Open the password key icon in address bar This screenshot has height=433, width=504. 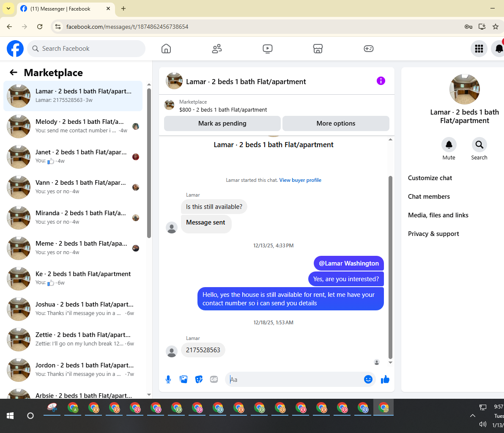468,27
